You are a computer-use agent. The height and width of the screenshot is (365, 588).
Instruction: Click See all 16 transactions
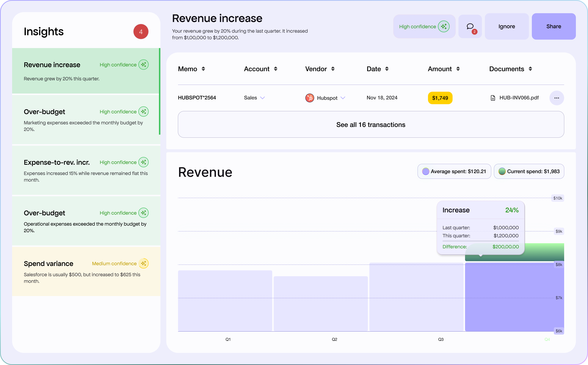coord(371,125)
